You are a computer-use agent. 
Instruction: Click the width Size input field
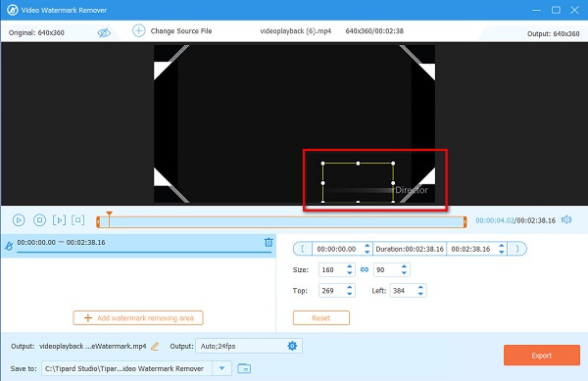tap(331, 269)
